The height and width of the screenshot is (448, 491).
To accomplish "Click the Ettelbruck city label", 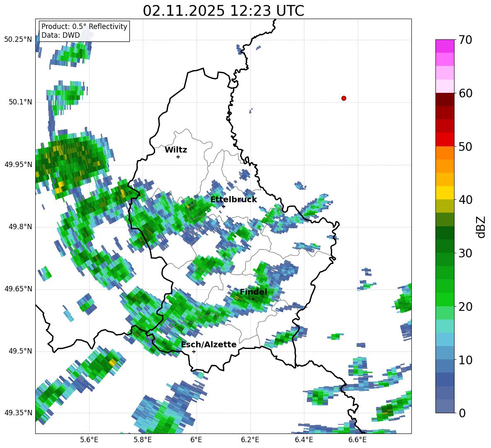I will pos(233,200).
